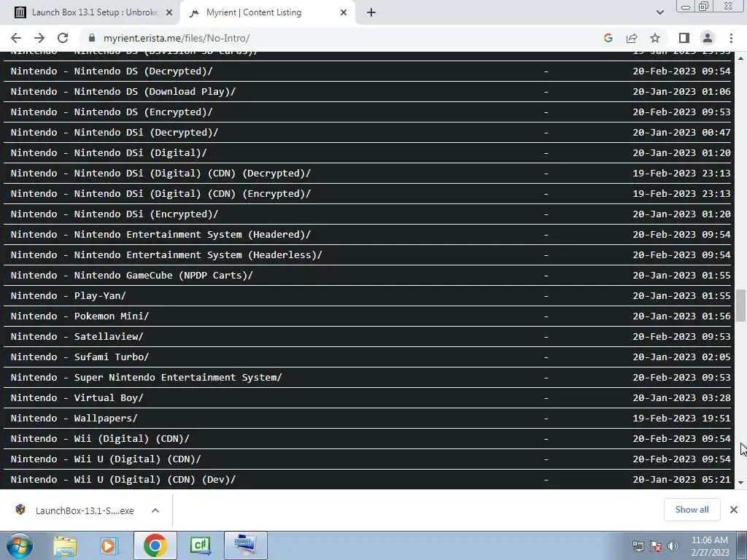
Task: Open the Windows Start menu
Action: pos(19,545)
